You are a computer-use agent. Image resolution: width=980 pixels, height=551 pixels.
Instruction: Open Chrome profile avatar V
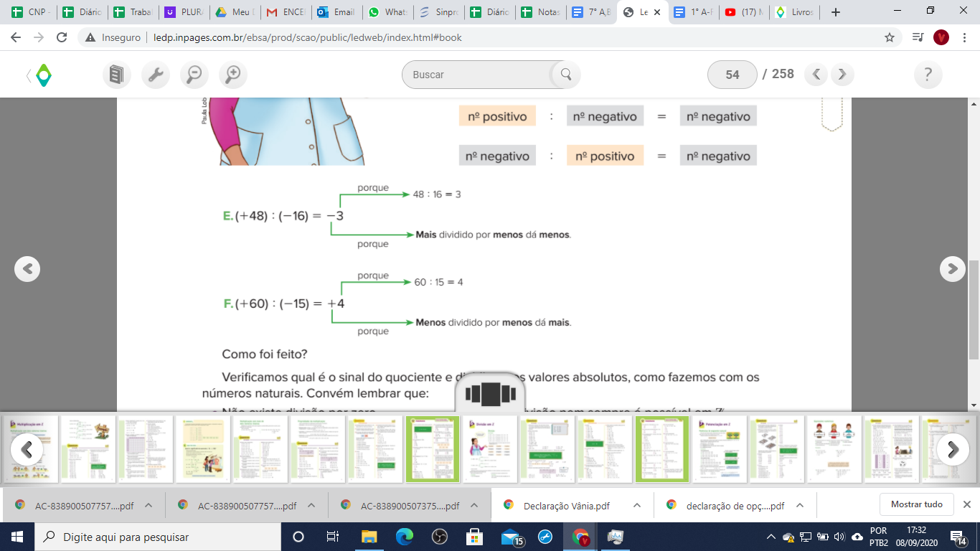941,37
